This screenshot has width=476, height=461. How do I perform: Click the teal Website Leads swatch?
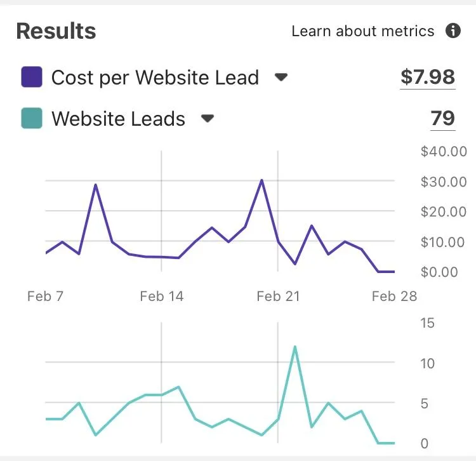32,118
